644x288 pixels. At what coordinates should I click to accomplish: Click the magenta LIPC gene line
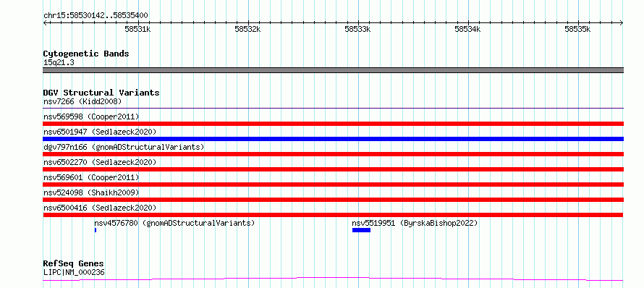click(x=333, y=279)
